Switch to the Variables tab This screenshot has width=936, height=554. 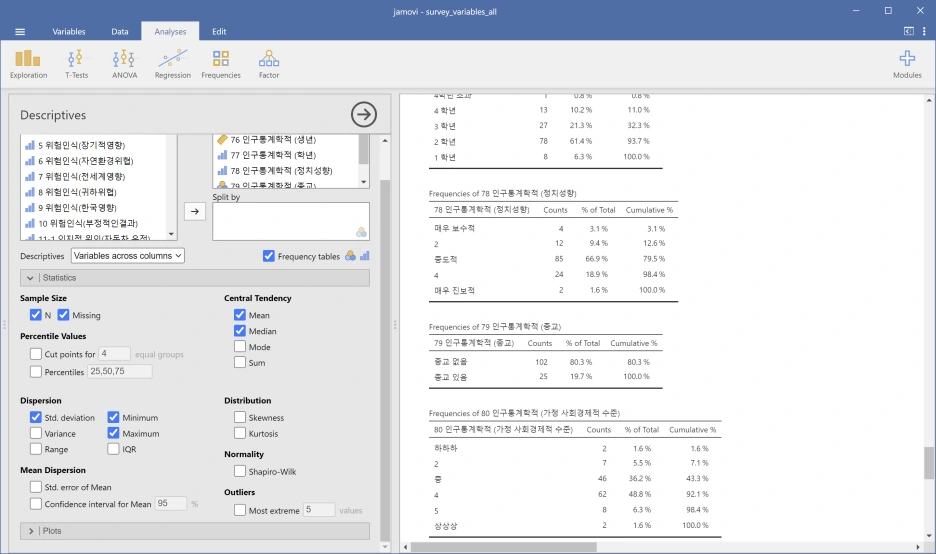(69, 32)
